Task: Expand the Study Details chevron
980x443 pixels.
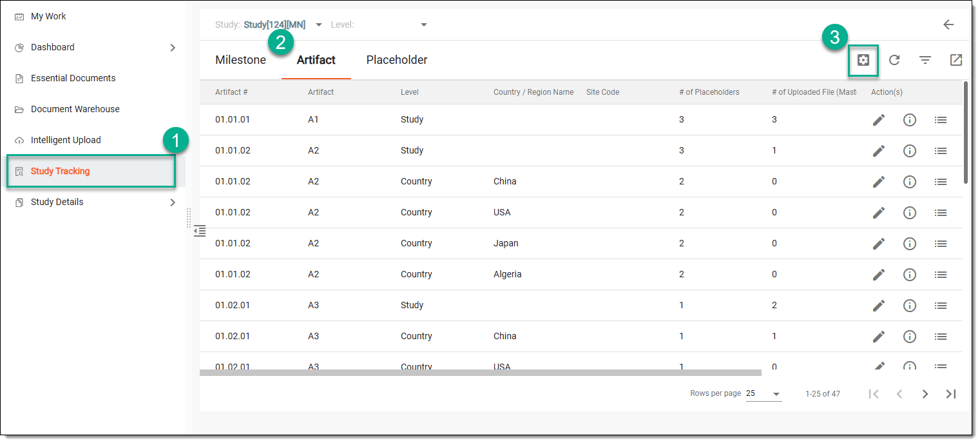Action: pyautogui.click(x=172, y=202)
